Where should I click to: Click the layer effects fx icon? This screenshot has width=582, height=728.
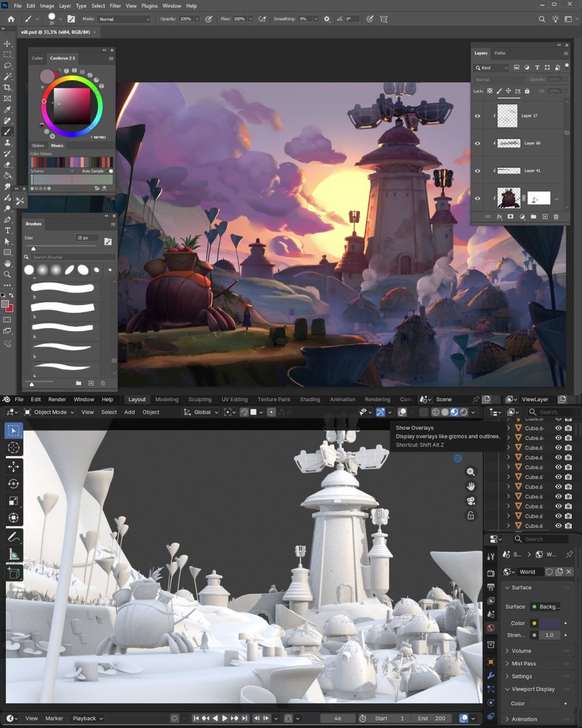click(500, 217)
